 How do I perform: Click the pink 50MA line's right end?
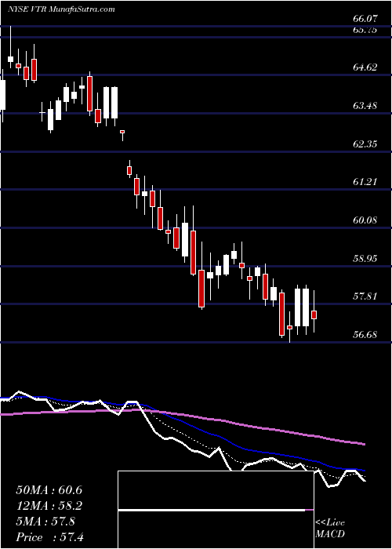click(364, 445)
